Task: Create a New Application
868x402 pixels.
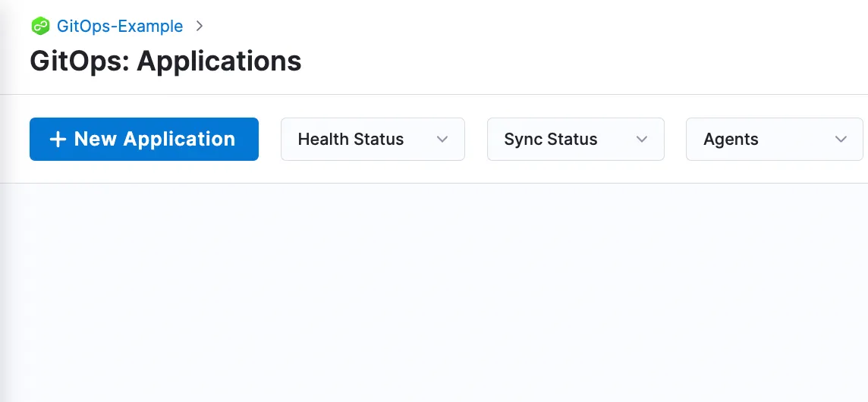Action: click(144, 139)
